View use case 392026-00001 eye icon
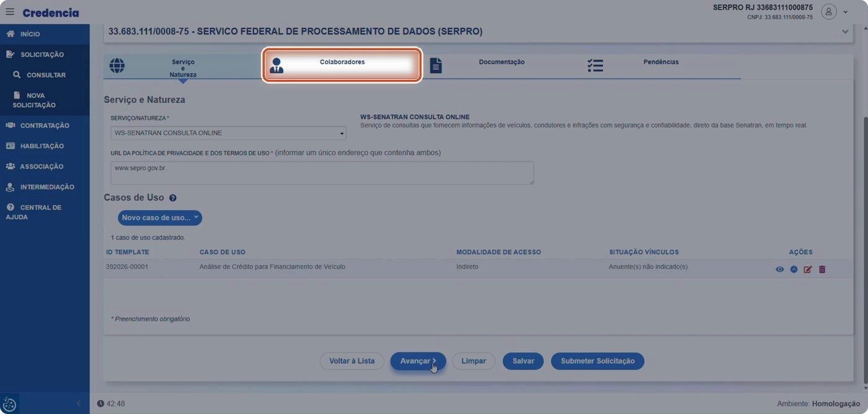Image resolution: width=868 pixels, height=414 pixels. click(779, 270)
